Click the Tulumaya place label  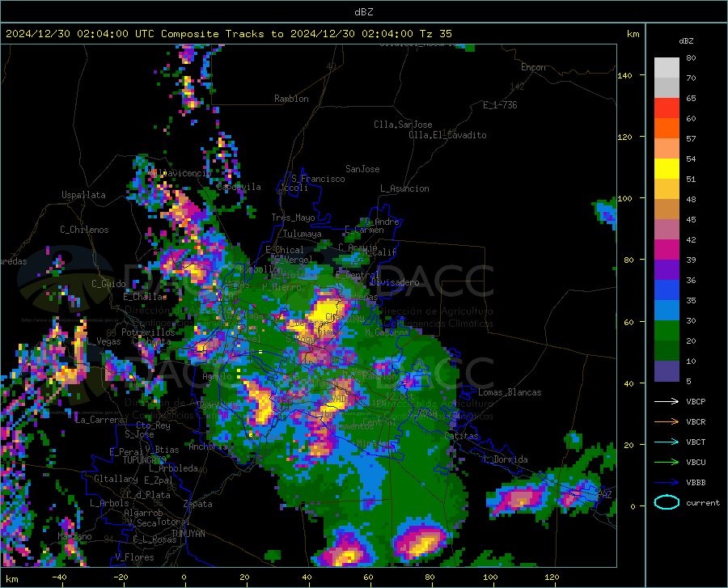303,234
